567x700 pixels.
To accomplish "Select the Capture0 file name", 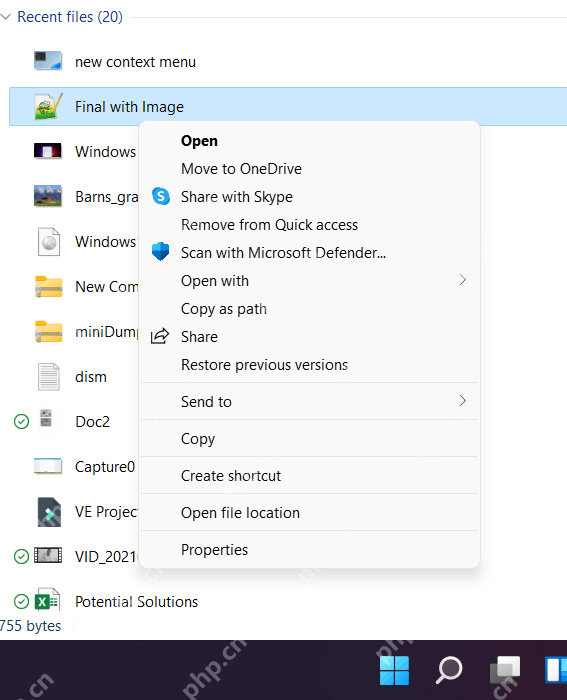I will [105, 467].
